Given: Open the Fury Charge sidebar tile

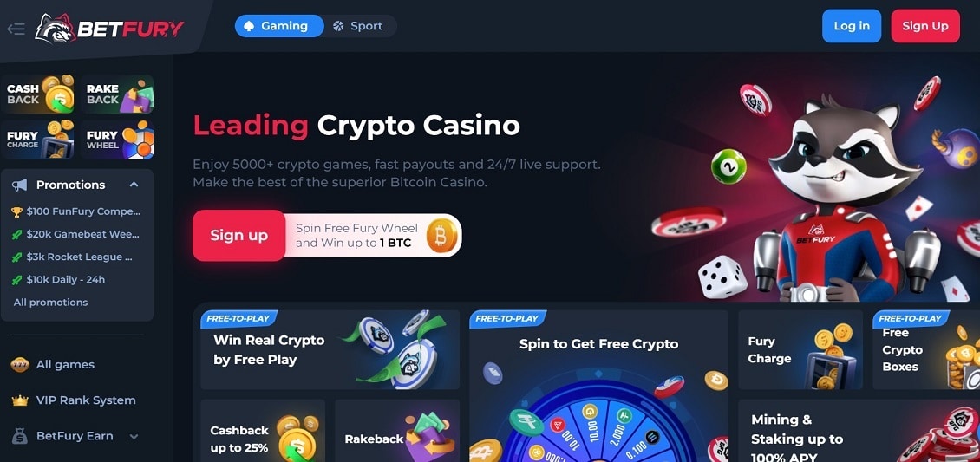Looking at the screenshot, I should tap(37, 140).
